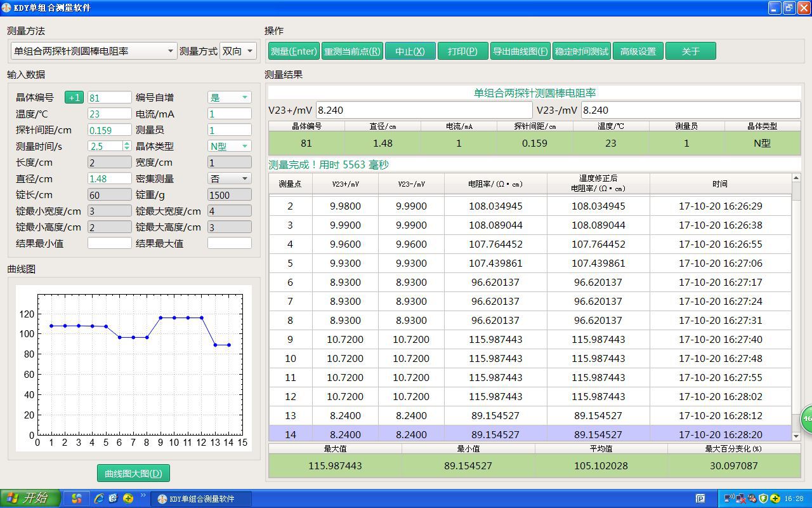Open the 密集测量 dropdown set to 否
The image size is (812, 508).
tap(230, 179)
